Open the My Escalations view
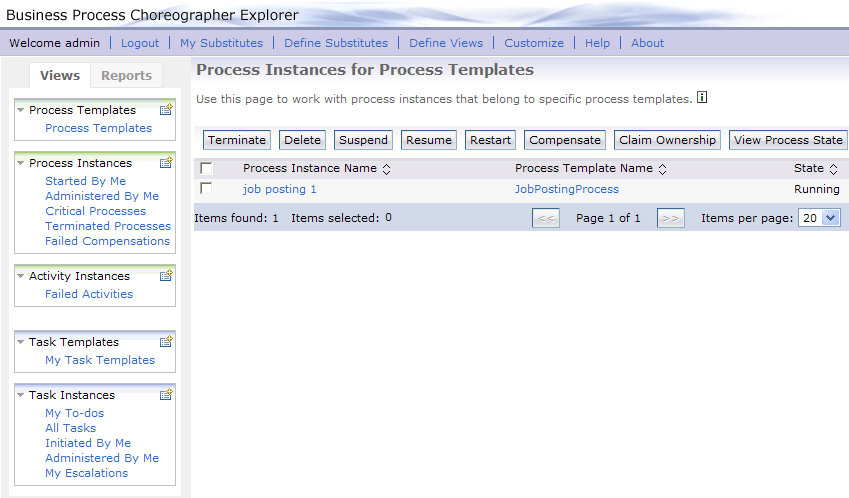 [87, 473]
